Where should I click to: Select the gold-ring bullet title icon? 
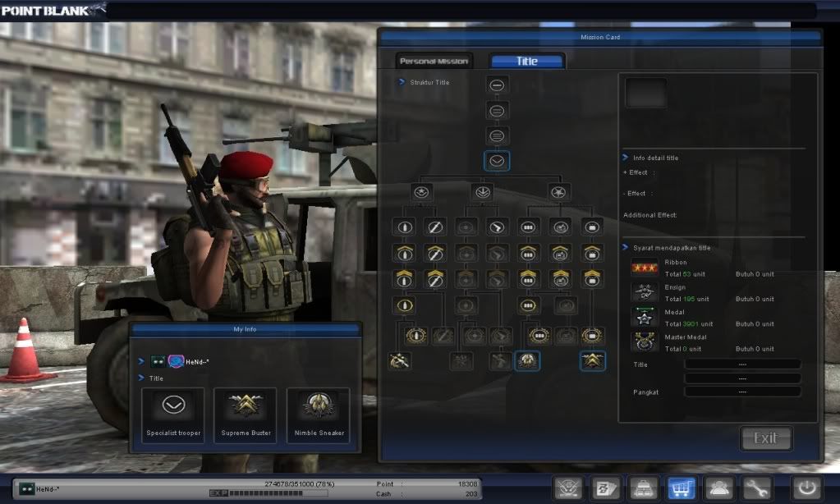(405, 306)
